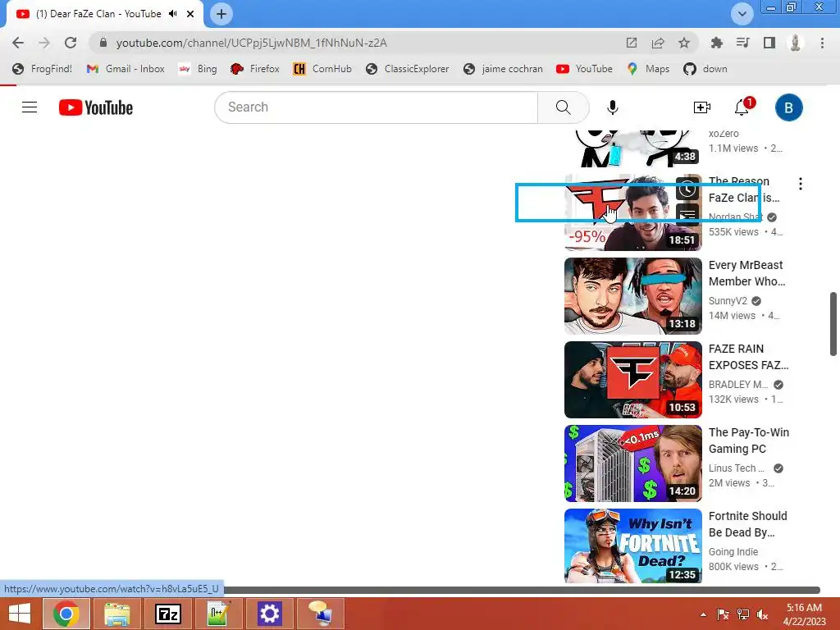This screenshot has height=630, width=840.
Task: Open the Windows Start button
Action: click(20, 614)
